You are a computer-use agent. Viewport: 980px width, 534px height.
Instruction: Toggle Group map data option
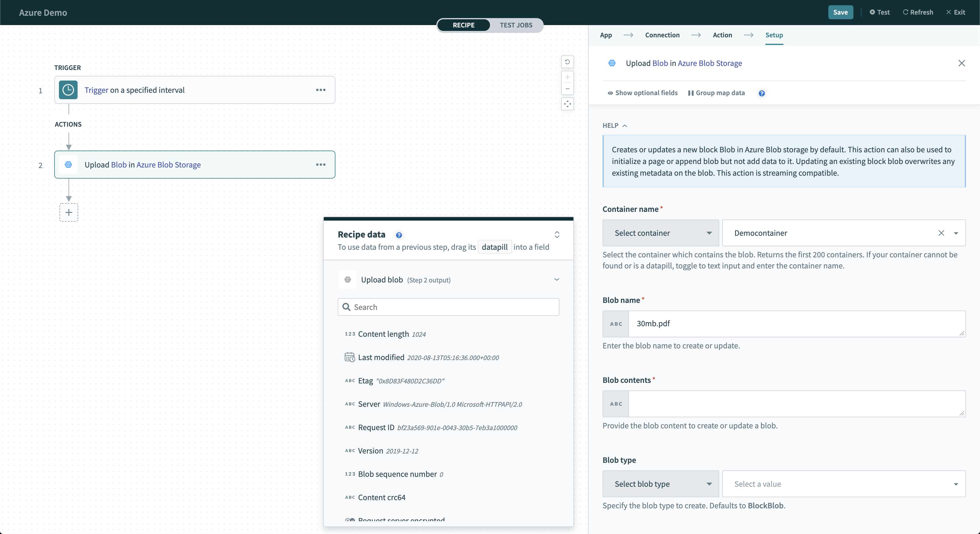pos(716,93)
